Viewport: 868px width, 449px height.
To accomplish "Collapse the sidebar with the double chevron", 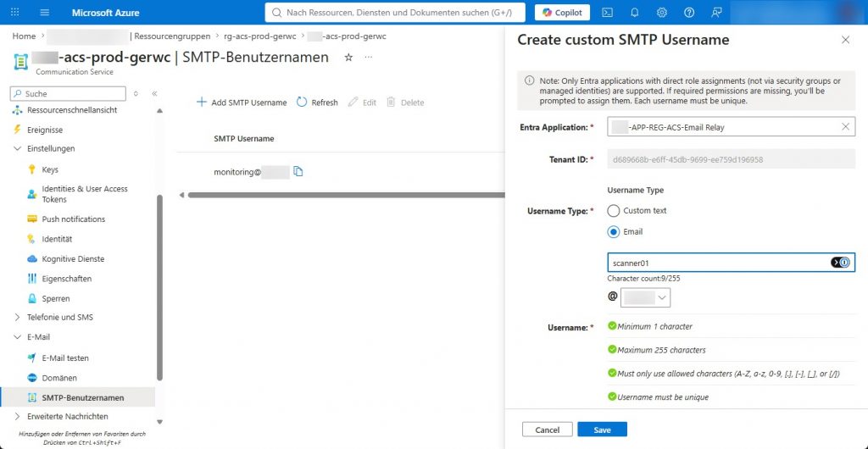I will (154, 93).
